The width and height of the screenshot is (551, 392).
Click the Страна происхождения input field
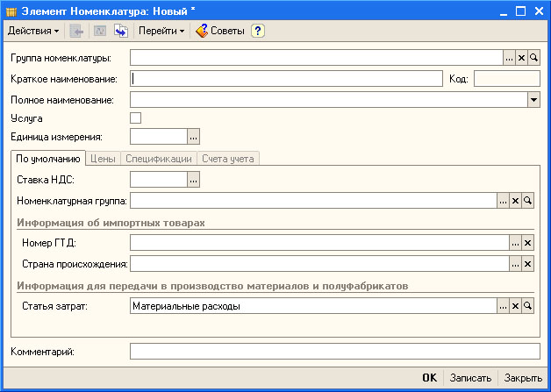tap(319, 264)
